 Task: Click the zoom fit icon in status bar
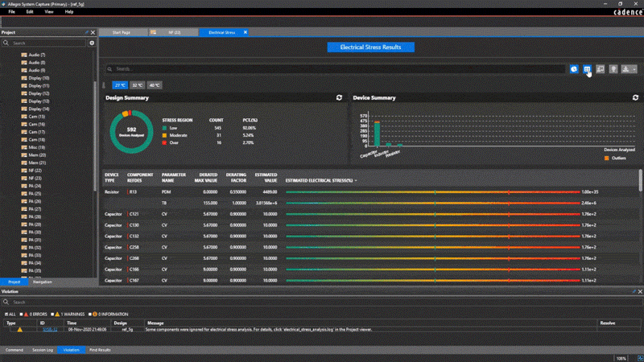coord(640,358)
